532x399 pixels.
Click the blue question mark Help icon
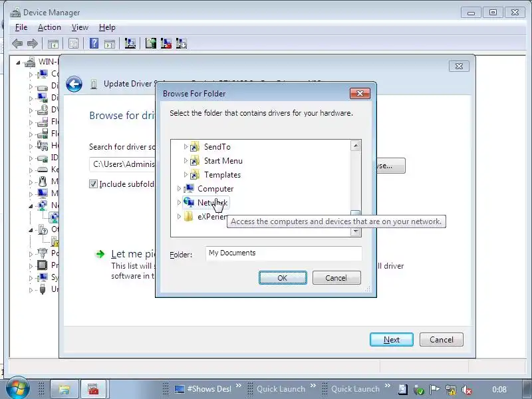point(94,43)
